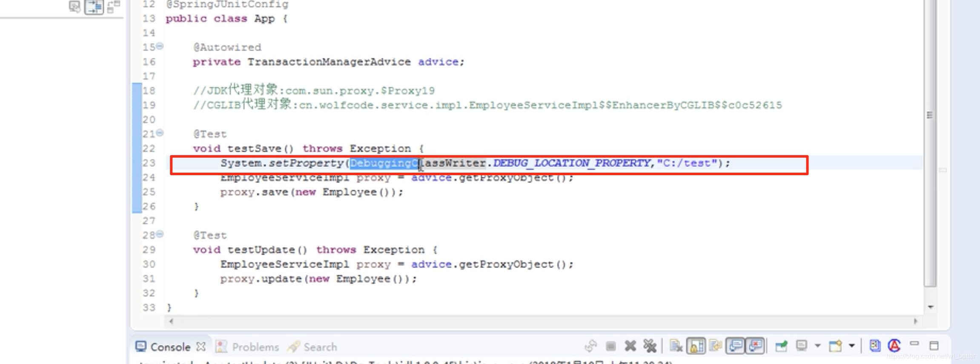Click 'void testSave()' on line 22
Screen dimensions: 980x364
pos(243,149)
